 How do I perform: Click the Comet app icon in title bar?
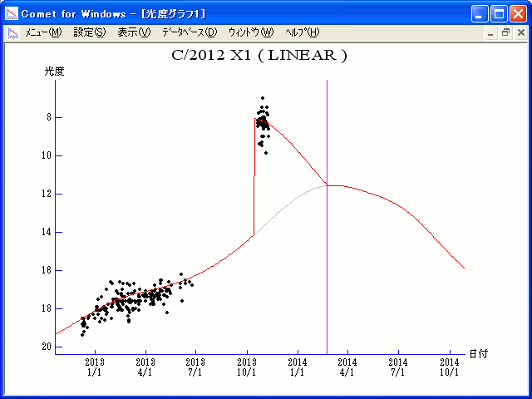coord(12,13)
